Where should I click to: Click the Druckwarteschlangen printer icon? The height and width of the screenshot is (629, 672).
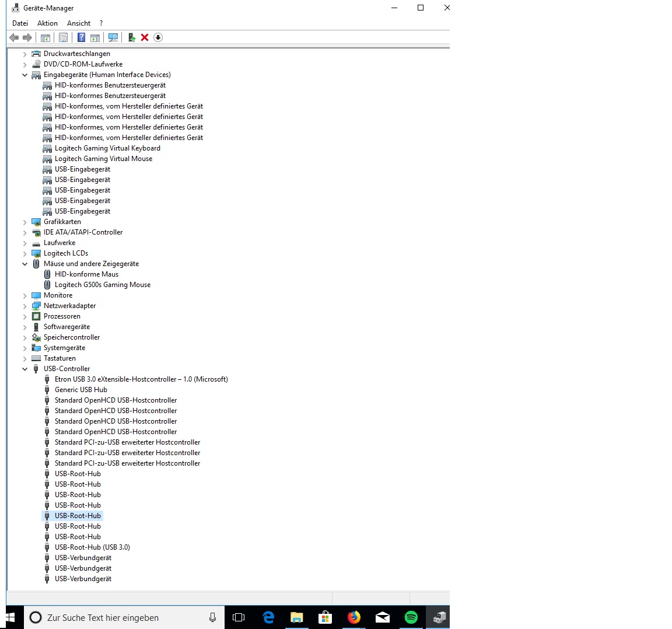coord(36,54)
